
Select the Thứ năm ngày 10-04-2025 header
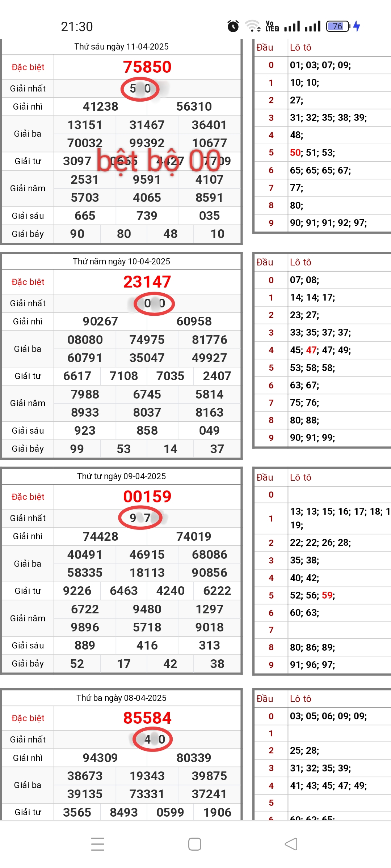tap(121, 261)
